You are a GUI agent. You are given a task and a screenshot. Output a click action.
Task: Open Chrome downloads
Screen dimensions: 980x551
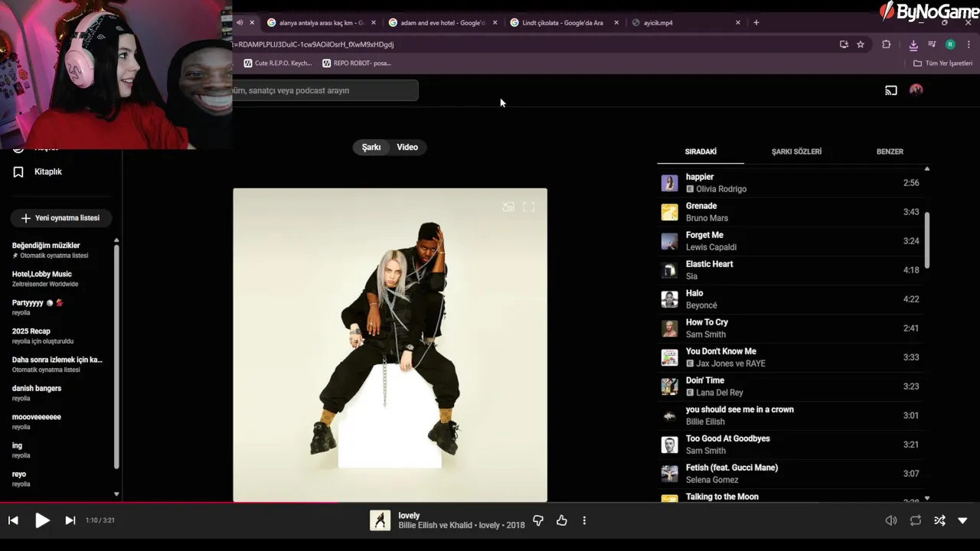pos(913,44)
